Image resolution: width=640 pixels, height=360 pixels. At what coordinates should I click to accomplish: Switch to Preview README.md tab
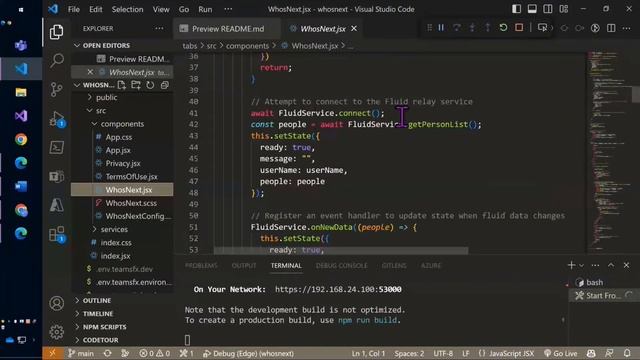click(x=228, y=29)
